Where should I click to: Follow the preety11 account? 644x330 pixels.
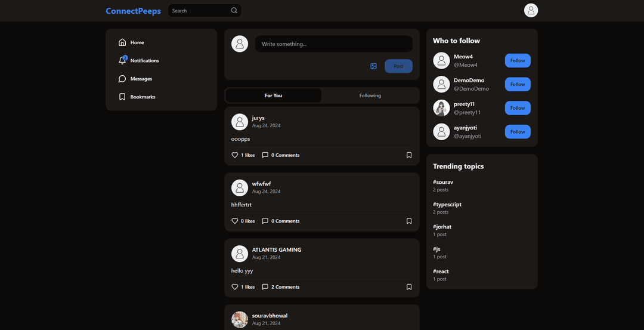pos(518,108)
